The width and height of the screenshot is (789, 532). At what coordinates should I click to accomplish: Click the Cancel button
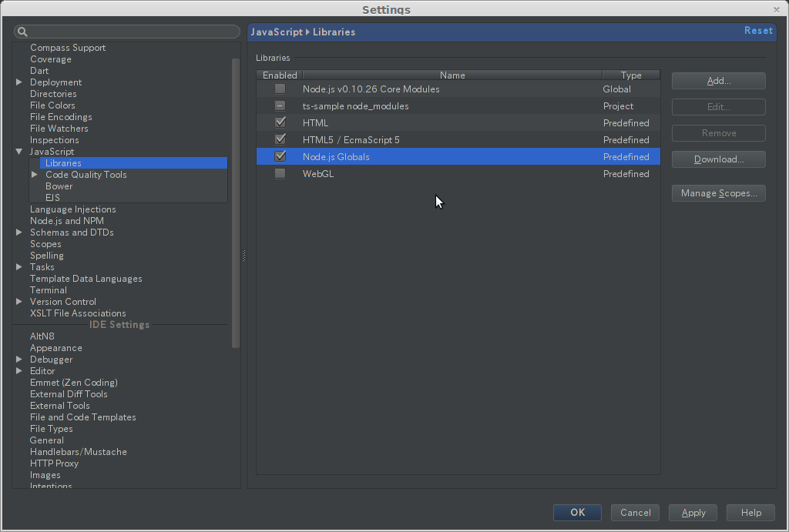point(635,513)
